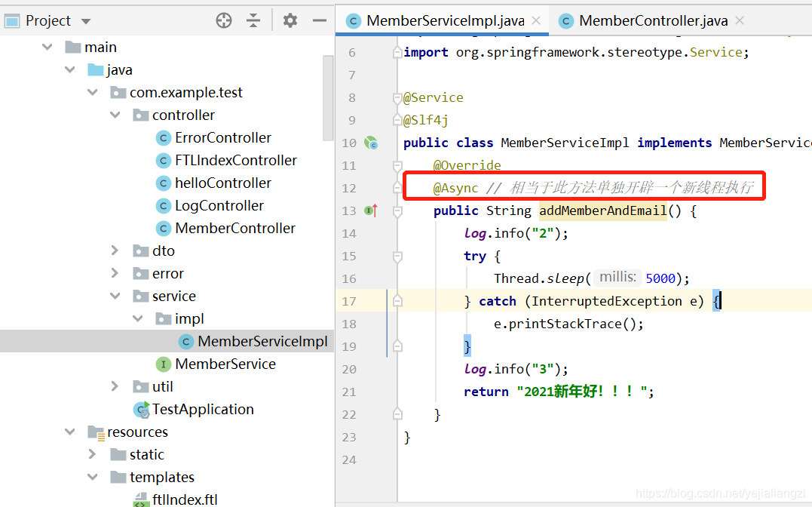Image resolution: width=812 pixels, height=507 pixels.
Task: Click addMemberAndEmail method name in editor
Action: click(x=603, y=210)
